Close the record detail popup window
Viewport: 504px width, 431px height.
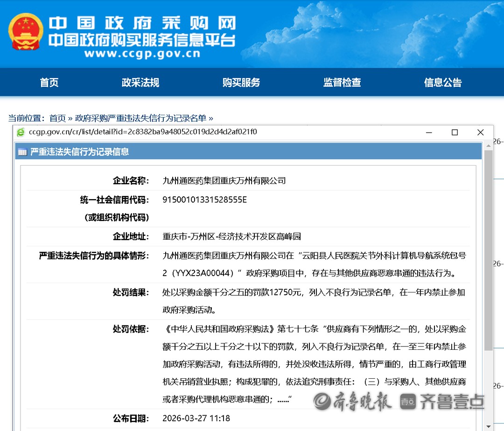(x=480, y=132)
